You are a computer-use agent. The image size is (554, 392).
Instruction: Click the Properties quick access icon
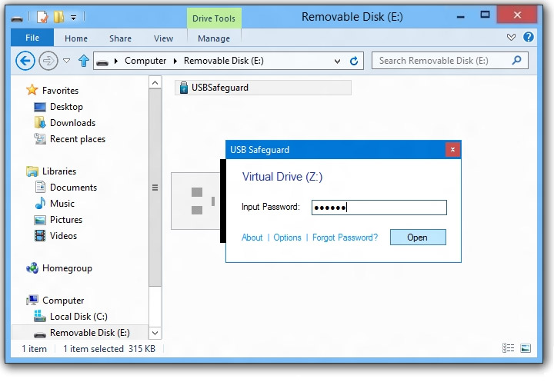click(x=42, y=17)
